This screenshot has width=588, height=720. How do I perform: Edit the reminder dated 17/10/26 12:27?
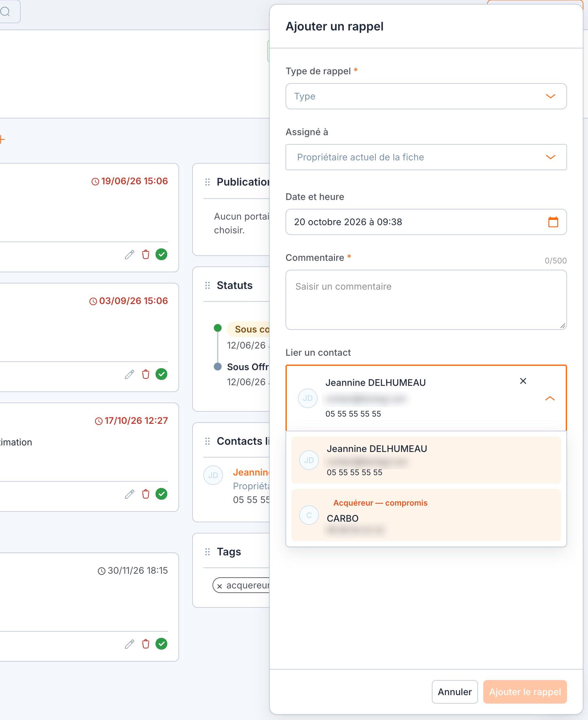(x=129, y=494)
